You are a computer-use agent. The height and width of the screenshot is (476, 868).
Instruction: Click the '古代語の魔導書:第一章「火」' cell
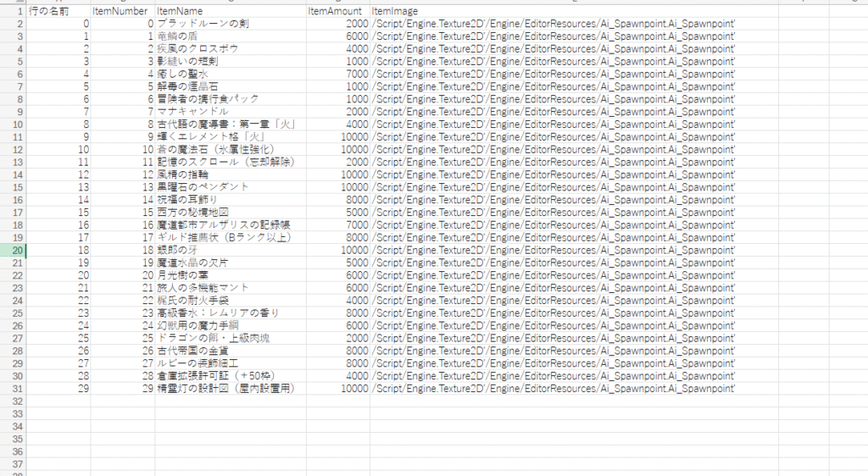point(231,125)
